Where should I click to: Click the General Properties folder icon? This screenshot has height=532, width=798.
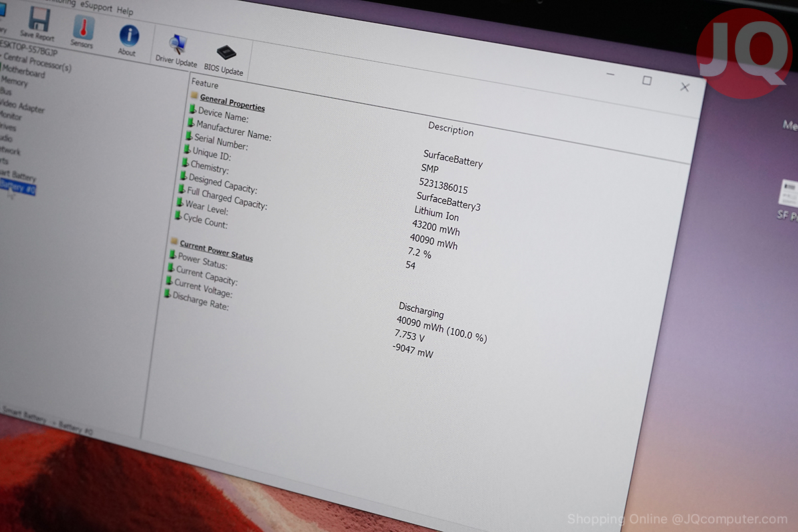(x=194, y=96)
